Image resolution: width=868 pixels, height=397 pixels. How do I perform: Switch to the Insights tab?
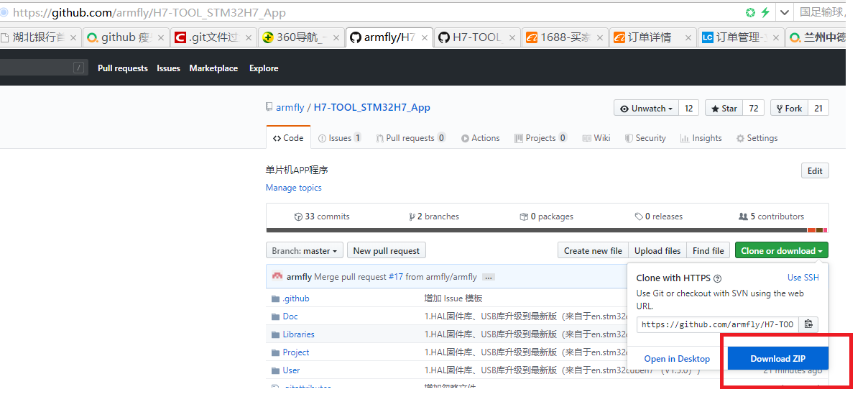[x=701, y=138]
